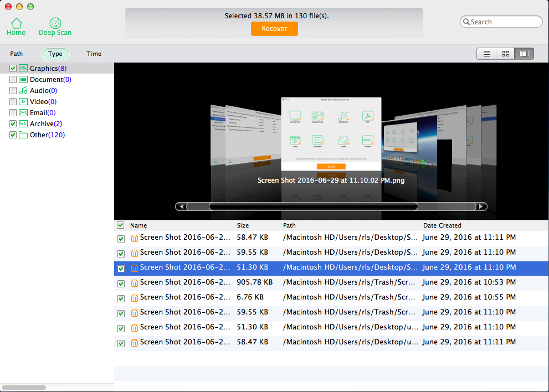Check the Document category checkbox
The width and height of the screenshot is (549, 392).
click(x=13, y=79)
